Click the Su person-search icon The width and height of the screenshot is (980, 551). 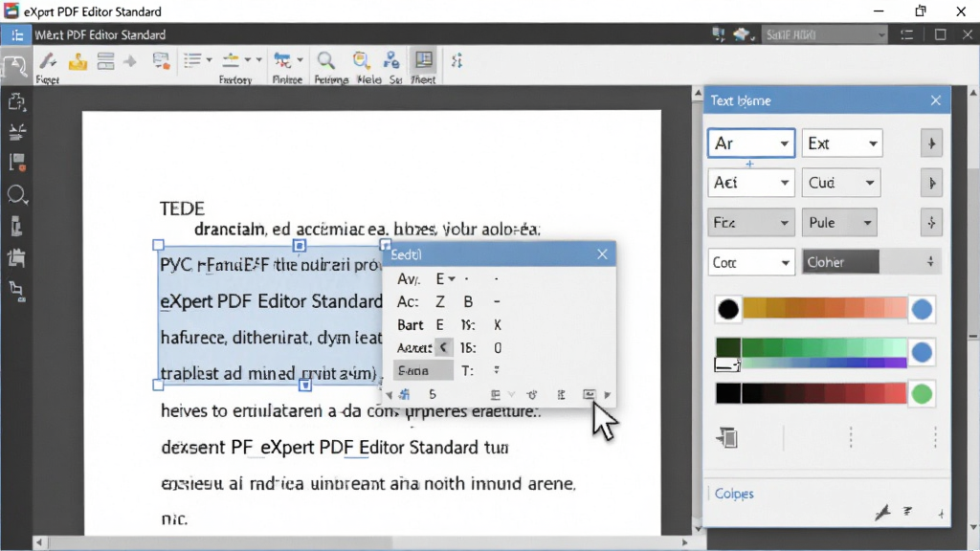click(x=391, y=60)
